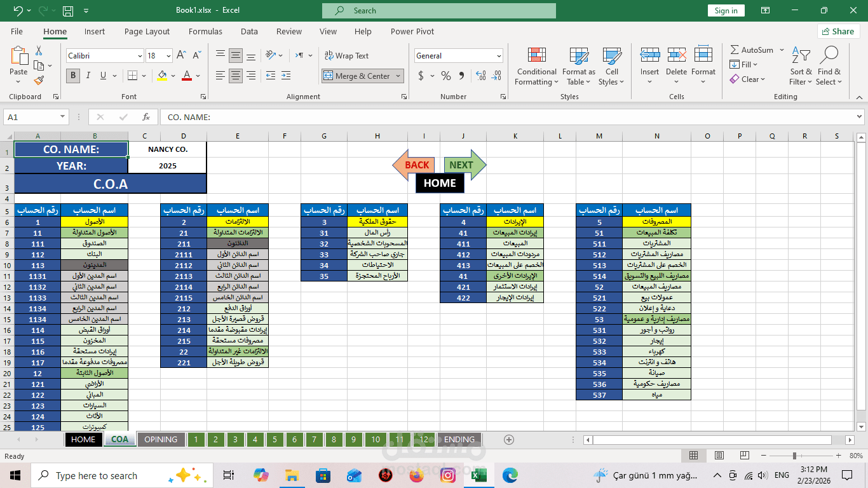This screenshot has width=868, height=488.
Task: Open the Fill dropdown
Action: coord(743,65)
